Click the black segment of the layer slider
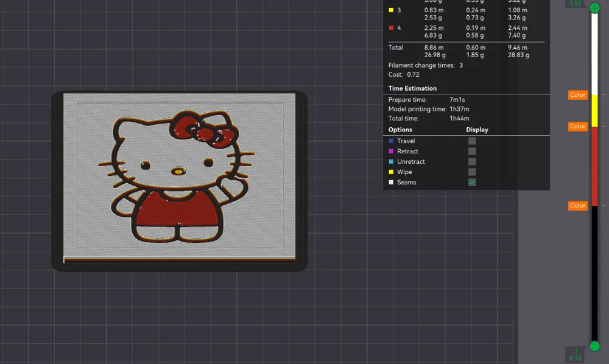 (x=594, y=273)
